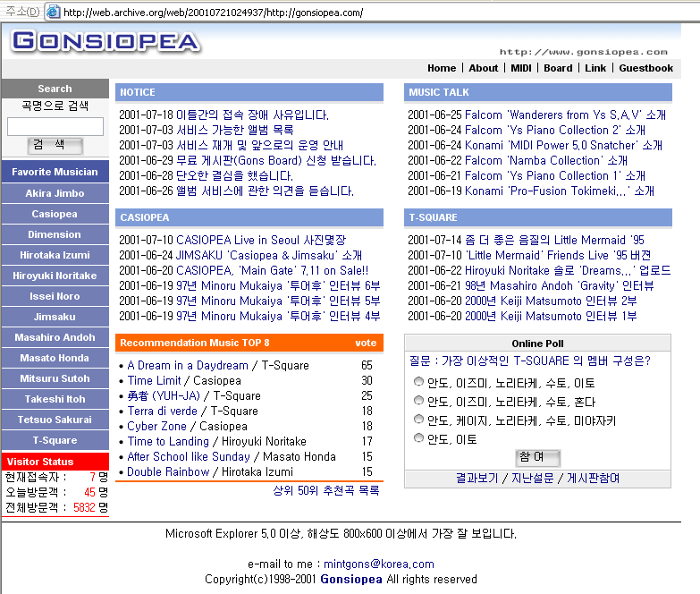The width and height of the screenshot is (700, 594).
Task: Go to the MIDI section
Action: coord(521,68)
